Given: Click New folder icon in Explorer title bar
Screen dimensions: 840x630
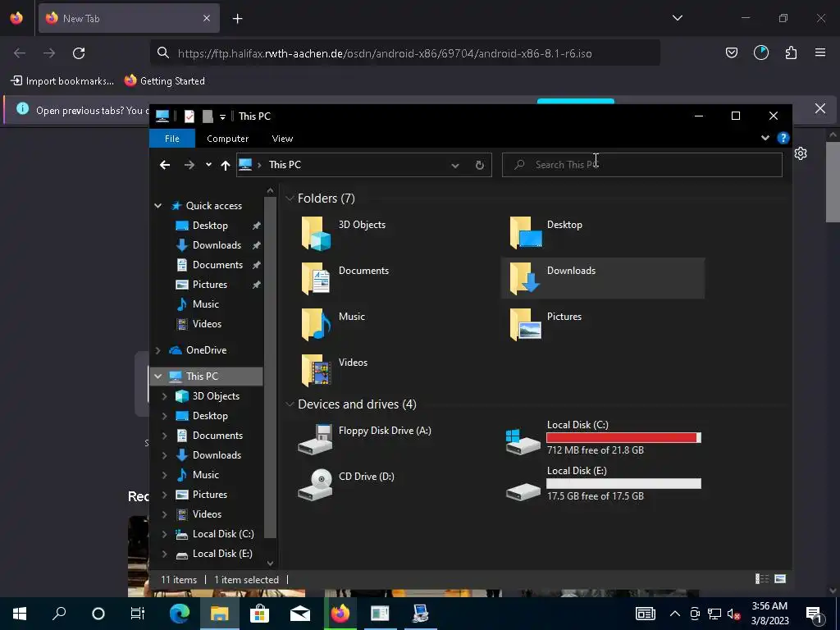Looking at the screenshot, I should point(208,116).
